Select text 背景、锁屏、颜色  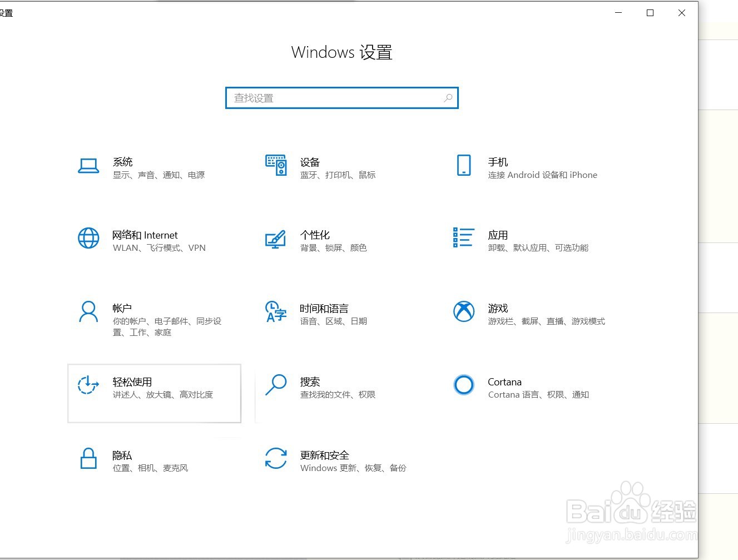[334, 248]
